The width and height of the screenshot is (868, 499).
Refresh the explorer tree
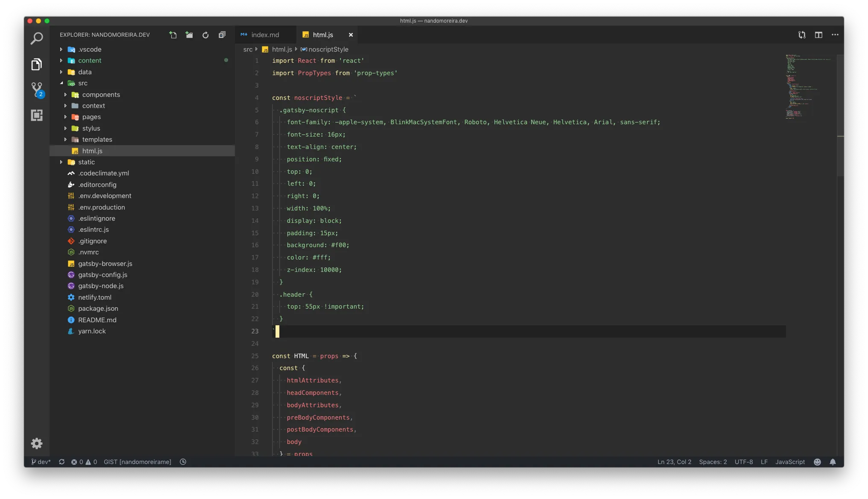coord(205,35)
